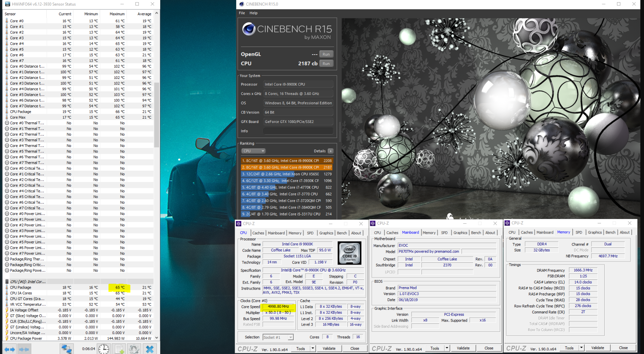Click the HWiNFO sensor list vertical scrollbar

tap(157, 115)
